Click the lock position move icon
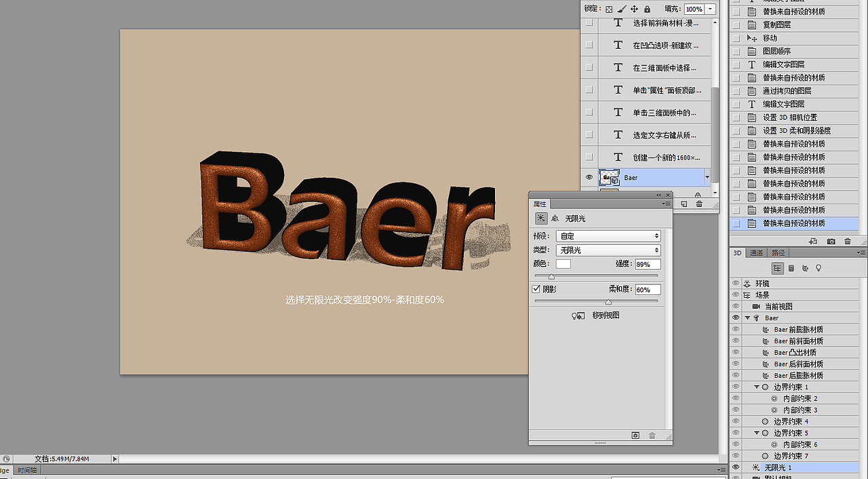 point(634,9)
